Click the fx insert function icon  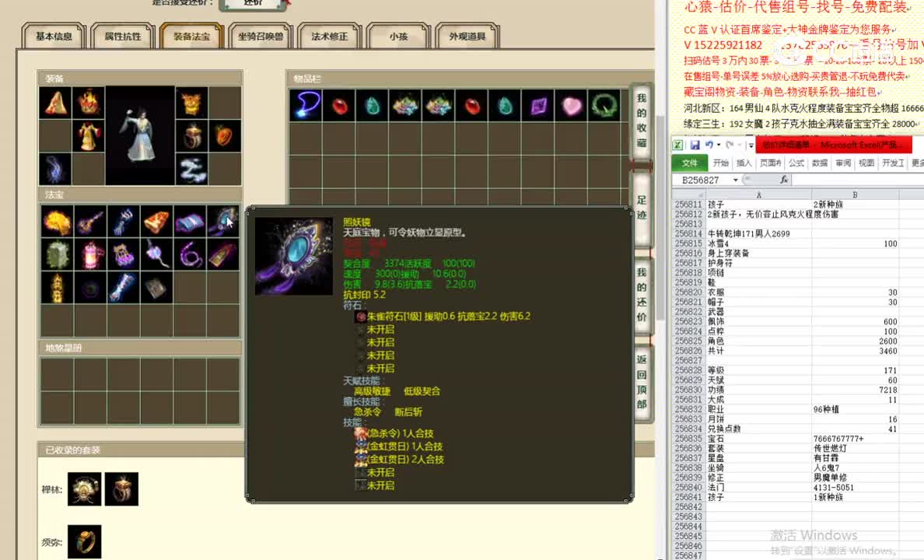pos(784,180)
